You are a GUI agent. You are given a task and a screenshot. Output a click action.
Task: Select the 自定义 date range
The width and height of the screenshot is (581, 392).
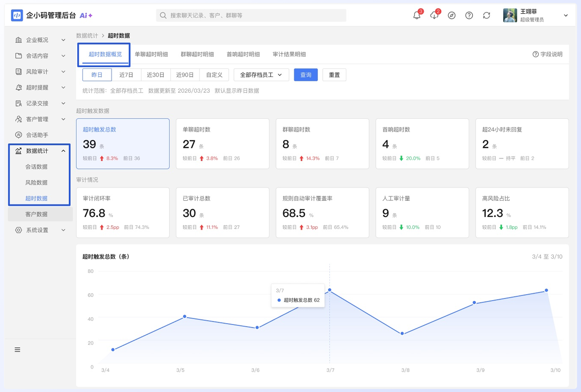214,75
